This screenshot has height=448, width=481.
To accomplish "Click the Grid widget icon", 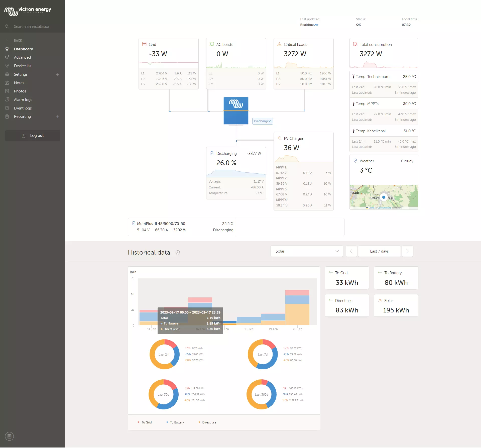I will (144, 44).
